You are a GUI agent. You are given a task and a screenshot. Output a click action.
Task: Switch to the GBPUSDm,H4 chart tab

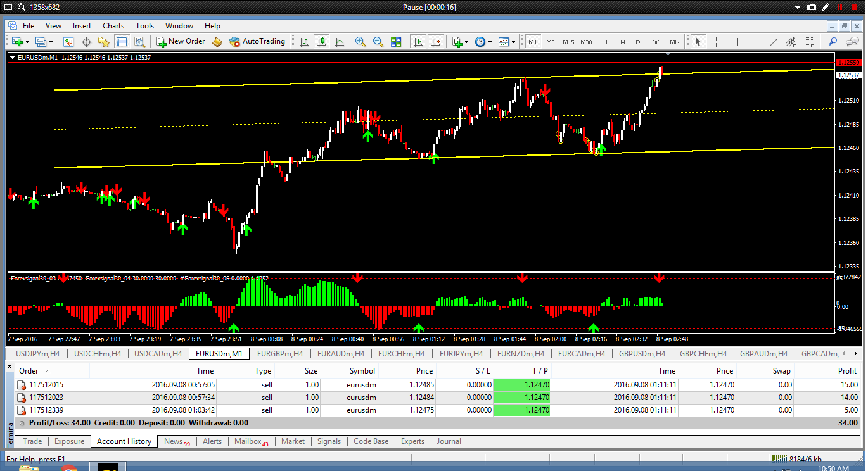coord(642,354)
